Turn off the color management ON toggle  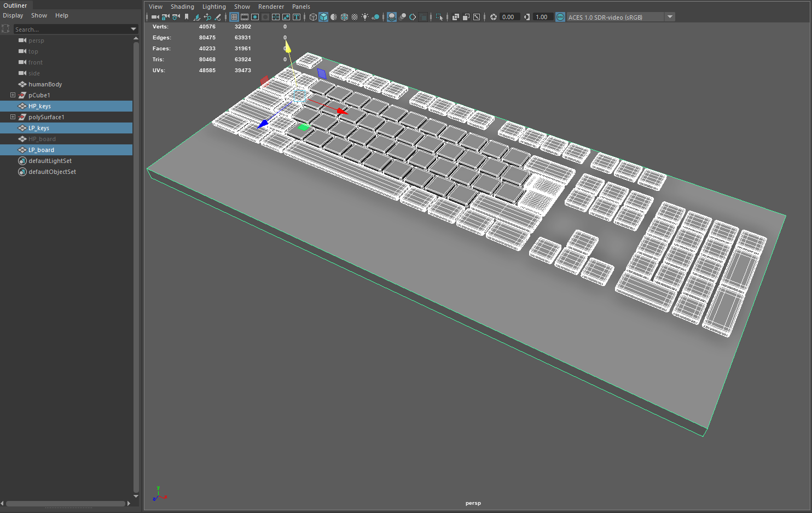(x=560, y=17)
